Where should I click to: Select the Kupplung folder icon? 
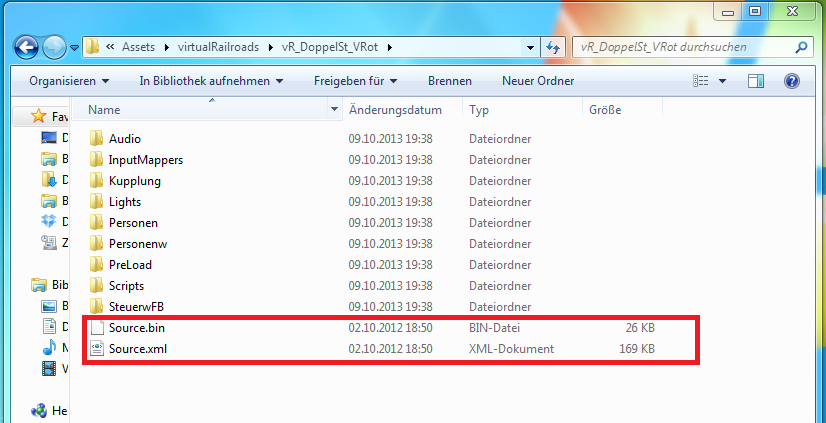(96, 181)
